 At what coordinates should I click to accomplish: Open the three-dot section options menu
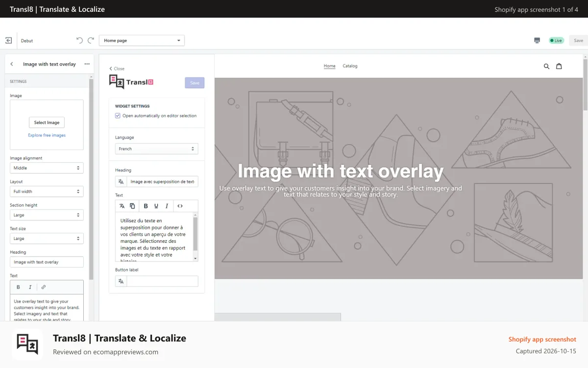click(x=87, y=64)
